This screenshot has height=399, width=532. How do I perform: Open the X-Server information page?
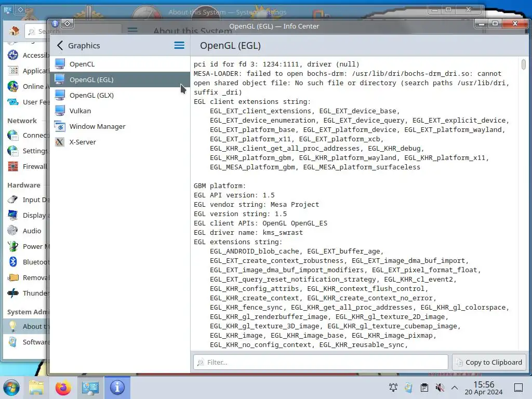[x=120, y=142]
